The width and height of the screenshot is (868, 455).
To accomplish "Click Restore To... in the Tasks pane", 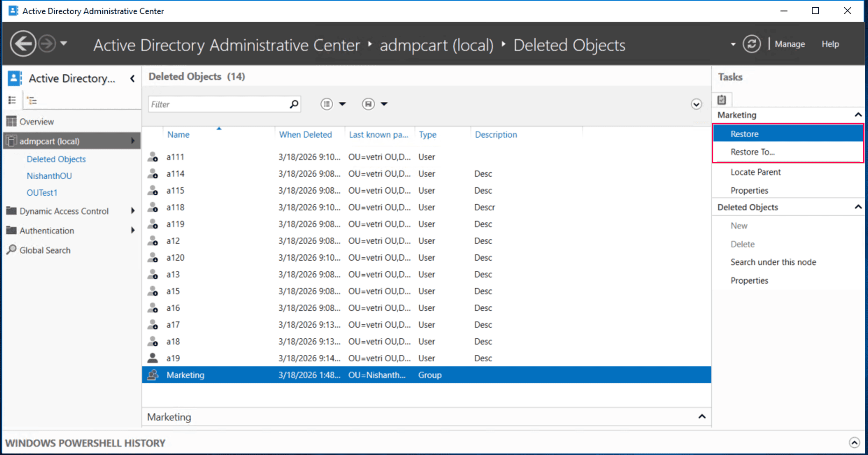I will [x=752, y=152].
